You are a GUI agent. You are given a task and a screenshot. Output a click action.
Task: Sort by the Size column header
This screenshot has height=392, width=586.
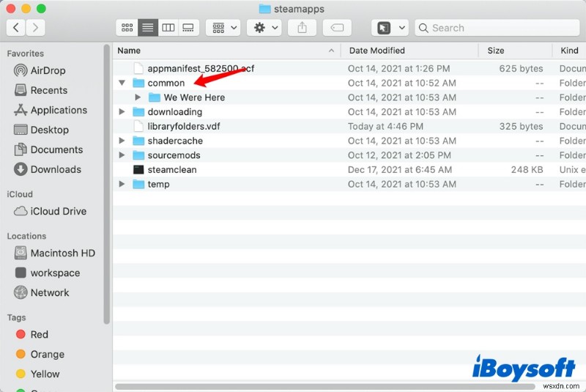click(496, 51)
